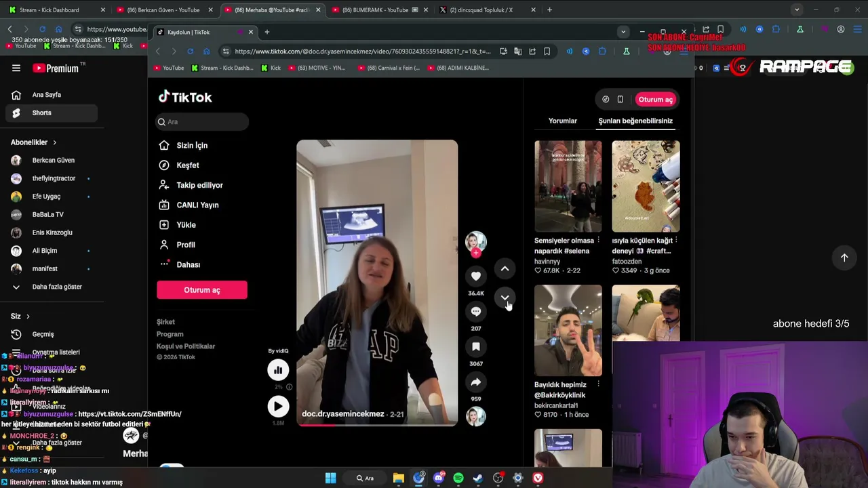Viewport: 868px width, 488px height.
Task: Click the TikTok logo
Action: (185, 97)
